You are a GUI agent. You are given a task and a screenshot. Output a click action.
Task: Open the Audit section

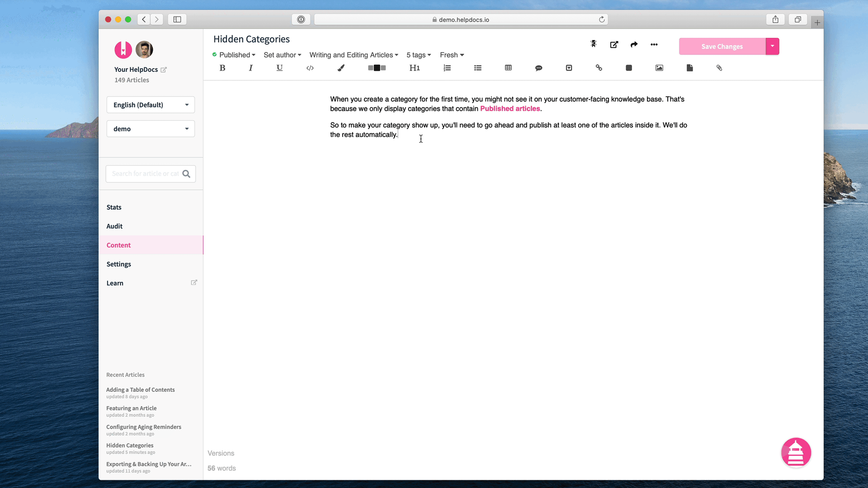point(114,226)
